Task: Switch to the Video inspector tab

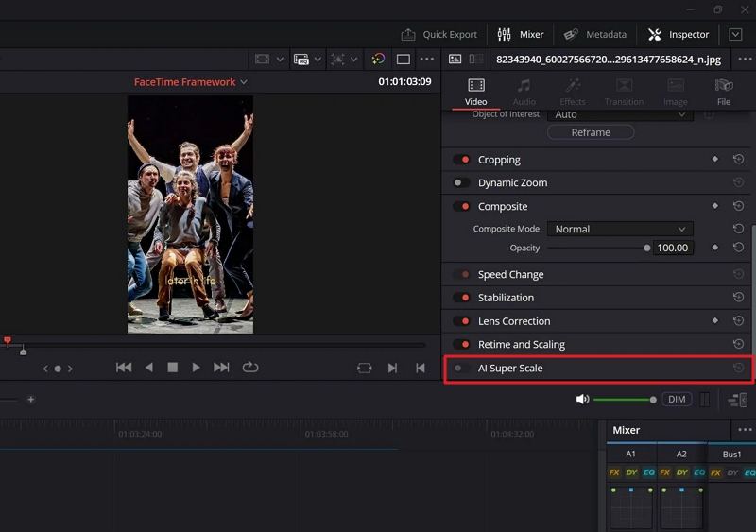Action: click(x=476, y=92)
